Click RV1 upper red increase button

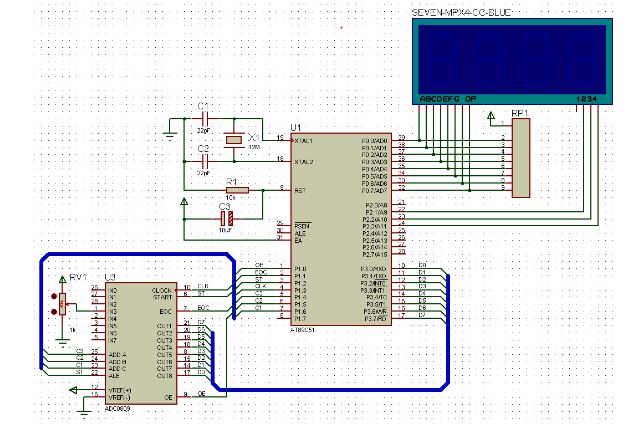coord(54,296)
